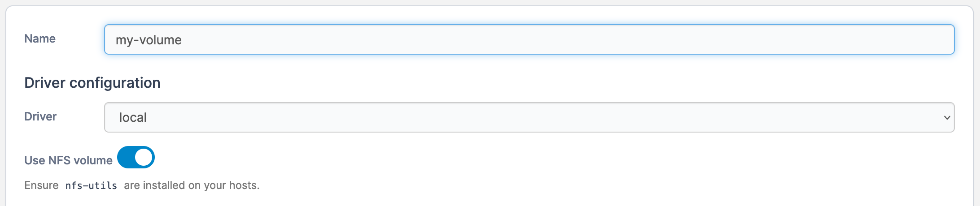Select the 'local' driver value

pyautogui.click(x=133, y=117)
